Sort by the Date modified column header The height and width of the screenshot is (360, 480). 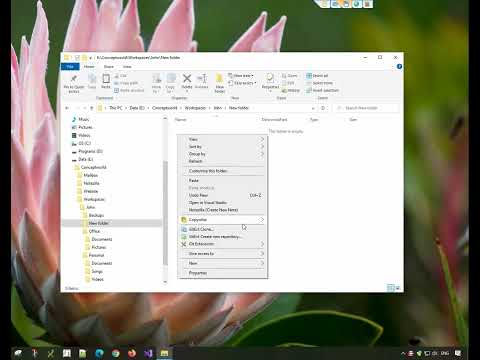click(x=274, y=119)
